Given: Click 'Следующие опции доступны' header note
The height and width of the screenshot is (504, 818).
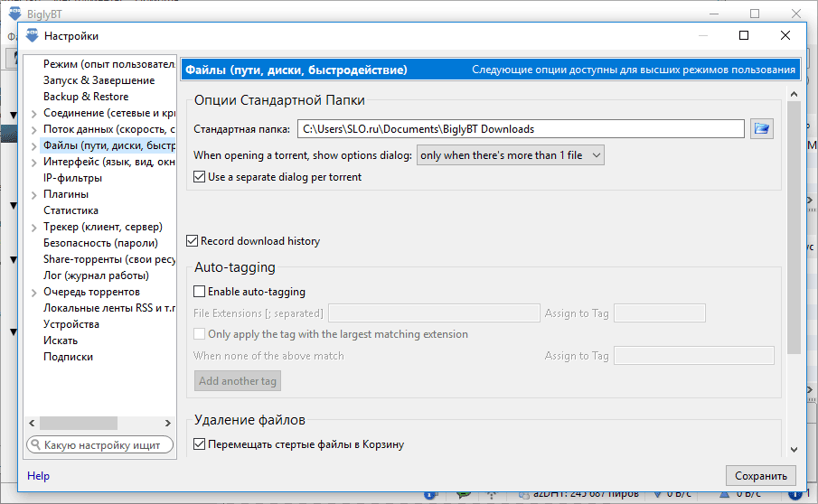Looking at the screenshot, I should (634, 70).
